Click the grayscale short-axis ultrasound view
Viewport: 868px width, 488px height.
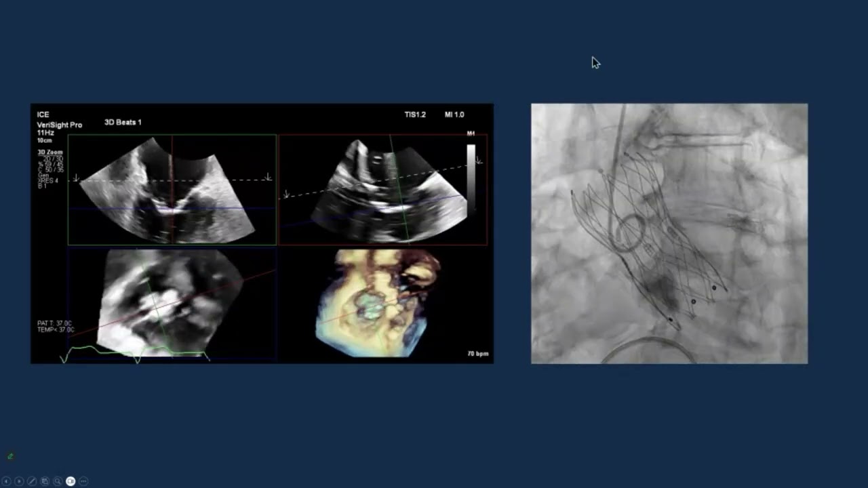171,302
